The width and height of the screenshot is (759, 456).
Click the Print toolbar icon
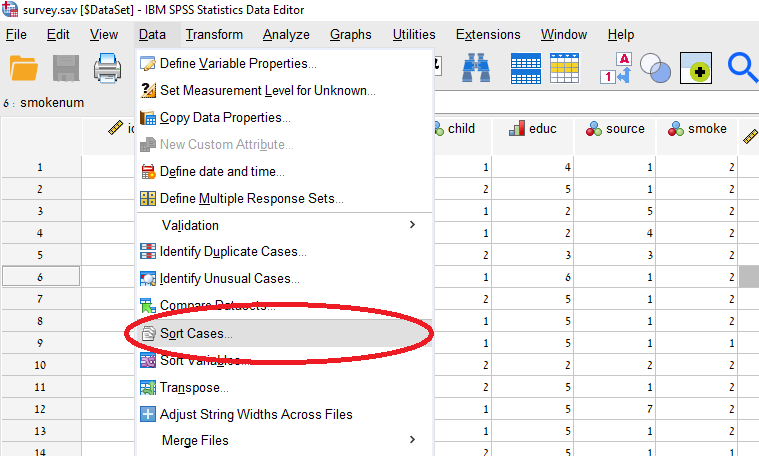[108, 68]
